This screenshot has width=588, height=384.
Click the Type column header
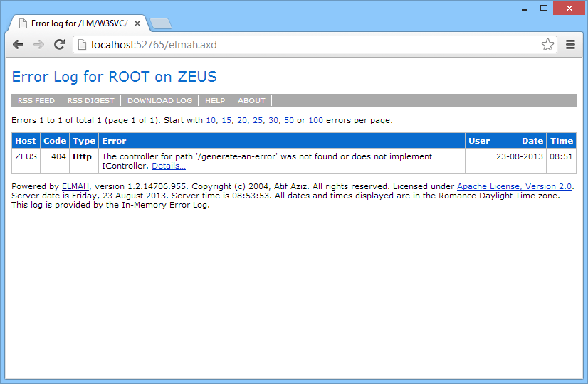84,141
